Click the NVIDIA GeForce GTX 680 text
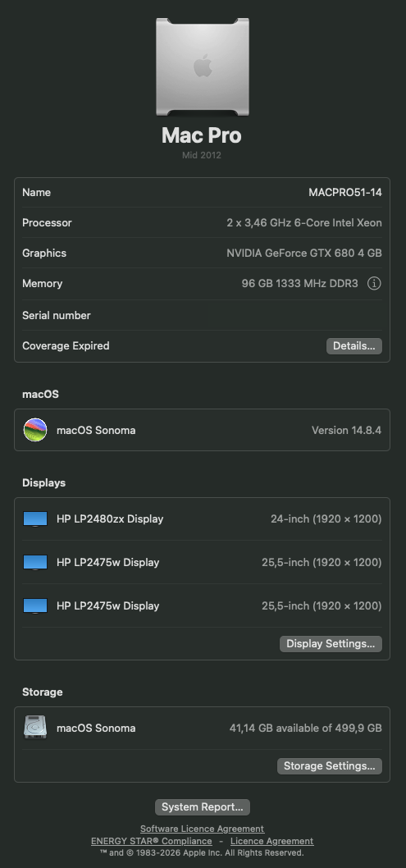 coord(304,253)
